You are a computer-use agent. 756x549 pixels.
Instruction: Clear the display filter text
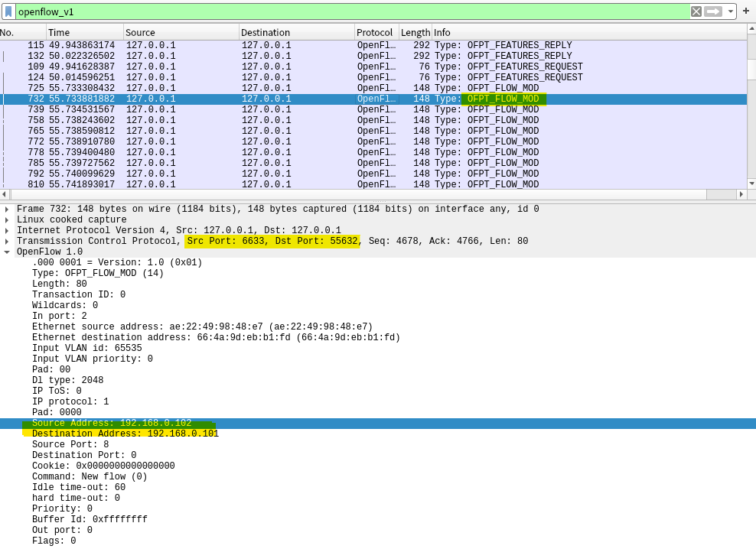coord(696,11)
